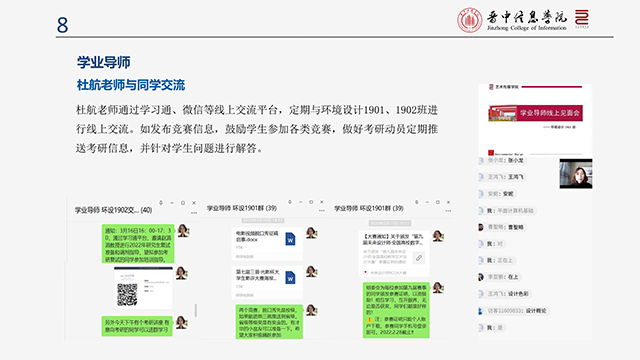Select the green 考研 message at bottom left
The height and width of the screenshot is (360, 640).
pyautogui.click(x=137, y=326)
